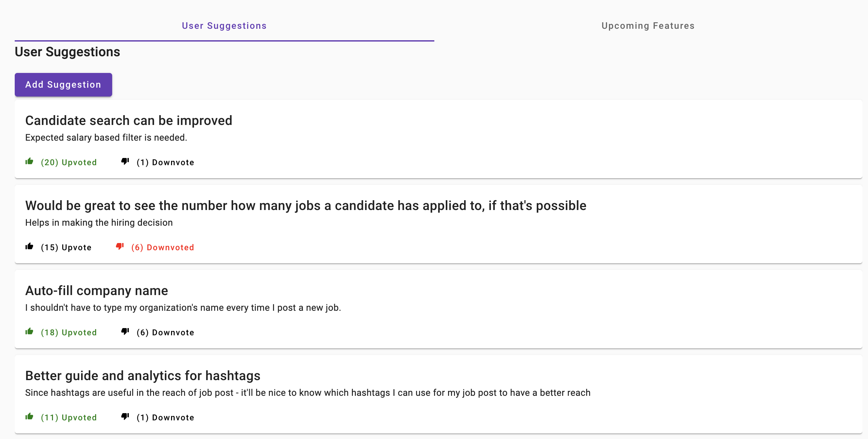Switch to the Upcoming Features tab
868x439 pixels.
coord(648,26)
